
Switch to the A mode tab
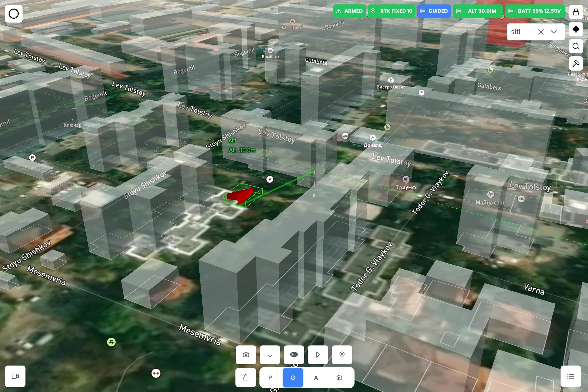pos(316,378)
